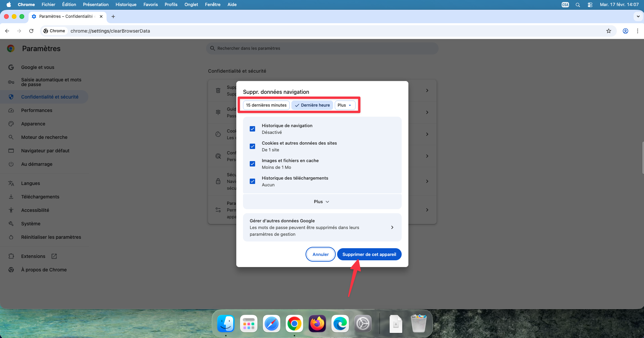The height and width of the screenshot is (338, 644).
Task: Click Supprimer de cet appareil
Action: (x=369, y=254)
